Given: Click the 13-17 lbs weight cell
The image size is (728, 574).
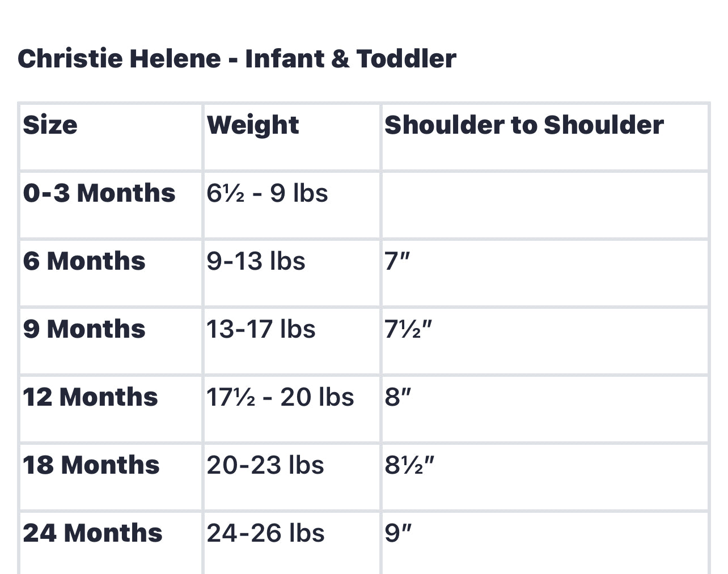Looking at the screenshot, I should tap(261, 329).
